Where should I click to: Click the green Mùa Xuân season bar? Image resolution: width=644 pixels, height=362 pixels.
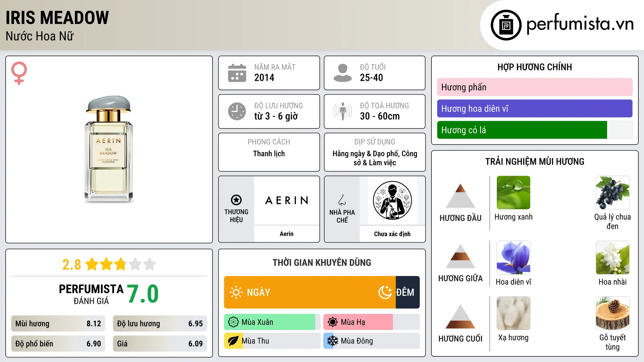click(269, 322)
